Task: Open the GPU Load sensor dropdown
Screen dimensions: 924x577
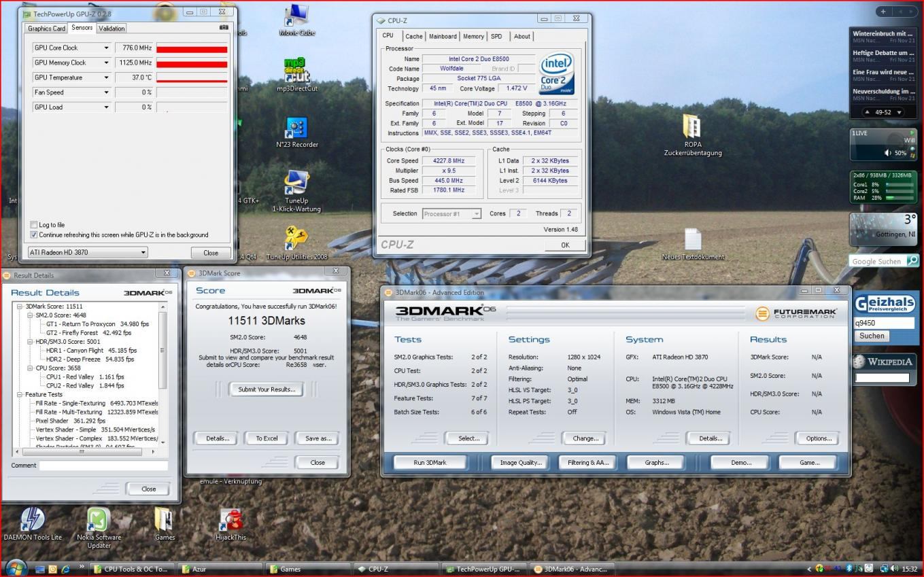Action: pos(106,107)
